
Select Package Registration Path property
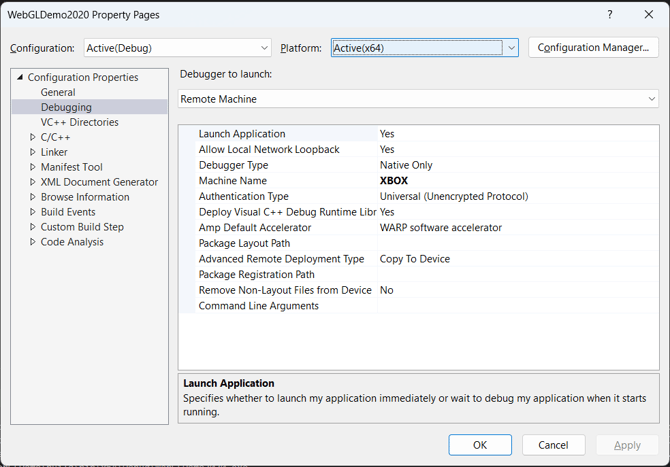(x=256, y=274)
